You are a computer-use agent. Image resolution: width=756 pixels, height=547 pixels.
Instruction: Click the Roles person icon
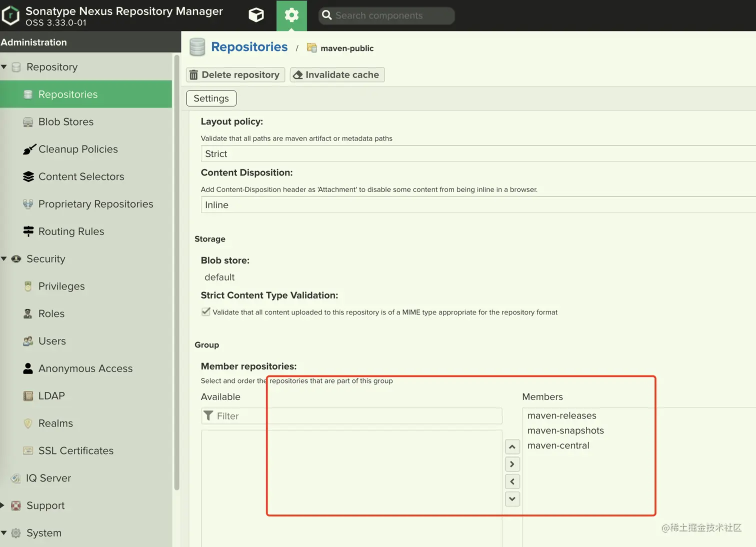point(28,313)
